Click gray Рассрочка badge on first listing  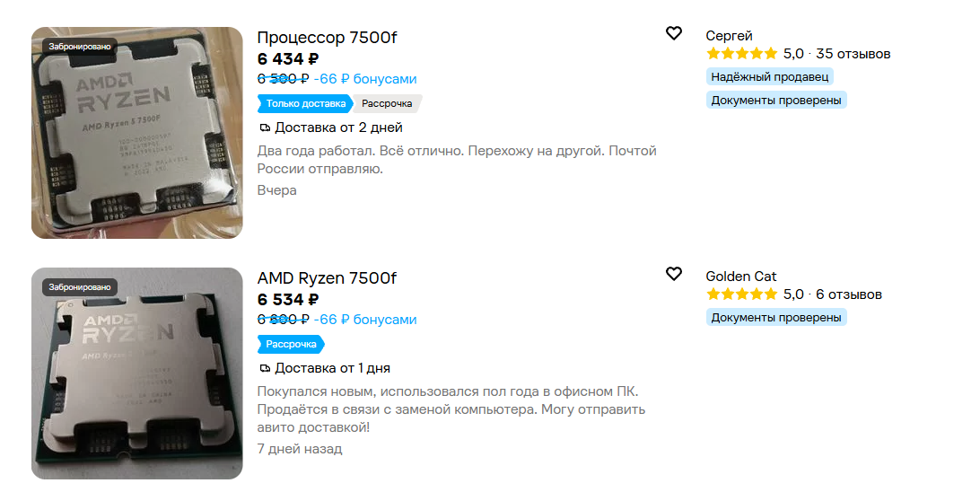pyautogui.click(x=388, y=104)
